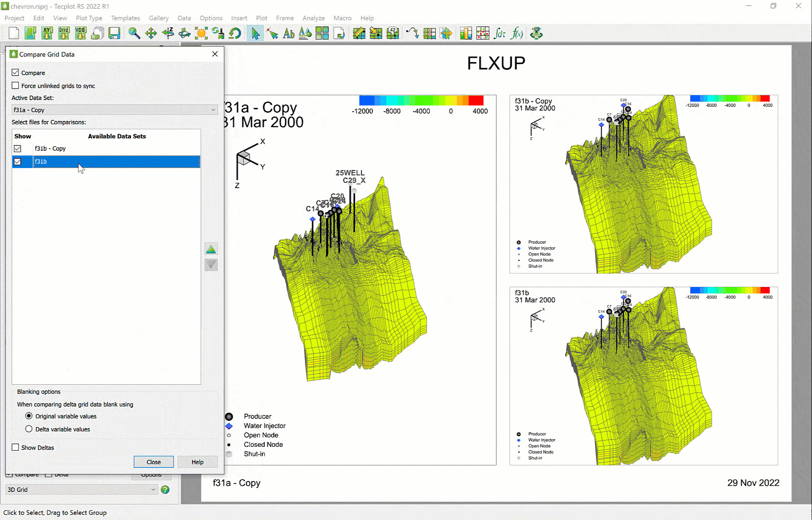Open the f(x) equation tool
The image size is (812, 520).
click(517, 33)
